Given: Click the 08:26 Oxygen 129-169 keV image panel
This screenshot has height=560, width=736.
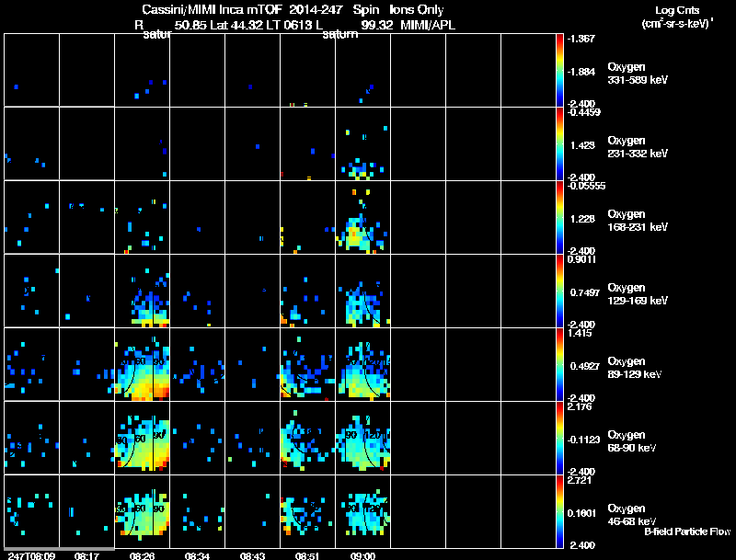Looking at the screenshot, I should pos(143,291).
